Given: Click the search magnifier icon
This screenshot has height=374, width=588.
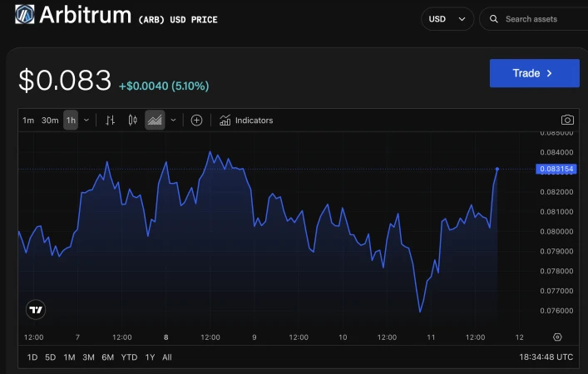Looking at the screenshot, I should (x=494, y=19).
